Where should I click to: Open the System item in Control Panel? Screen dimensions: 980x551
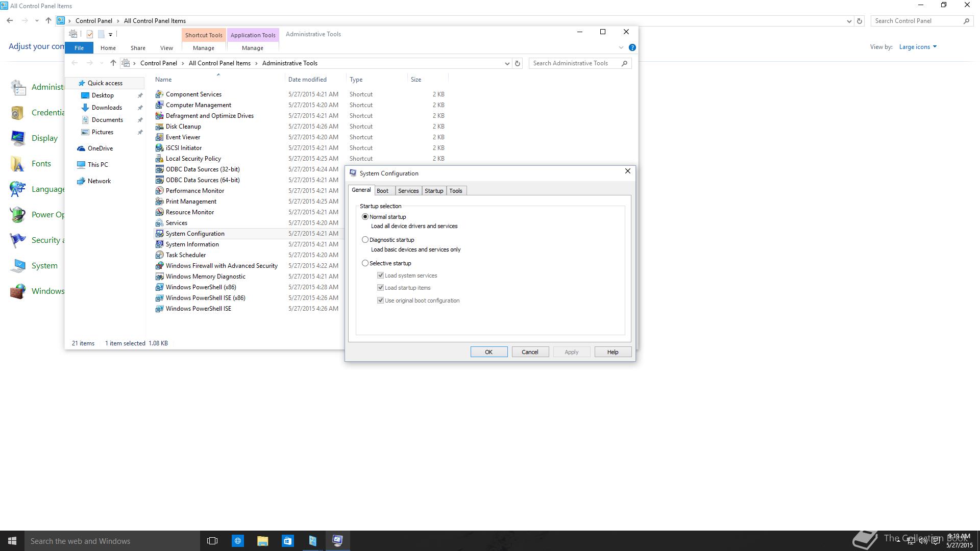click(34, 266)
